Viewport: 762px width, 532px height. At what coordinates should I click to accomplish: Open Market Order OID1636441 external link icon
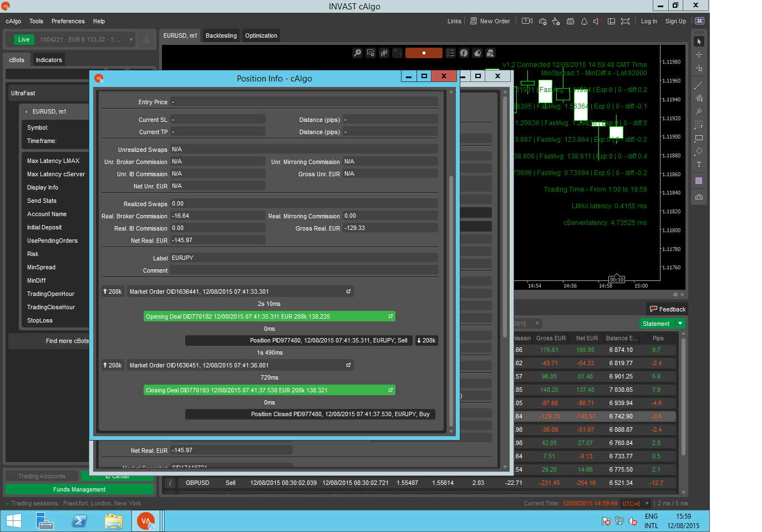tap(348, 291)
